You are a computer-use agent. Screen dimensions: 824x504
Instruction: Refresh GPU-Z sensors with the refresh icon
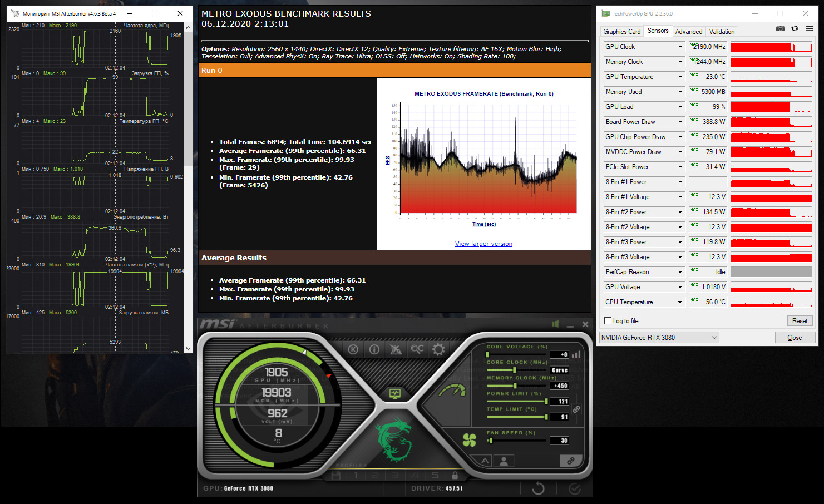click(x=795, y=28)
